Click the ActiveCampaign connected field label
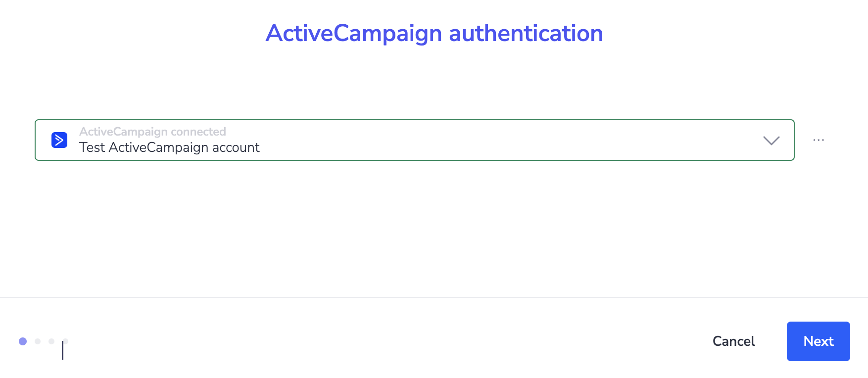The image size is (868, 378). coord(152,132)
